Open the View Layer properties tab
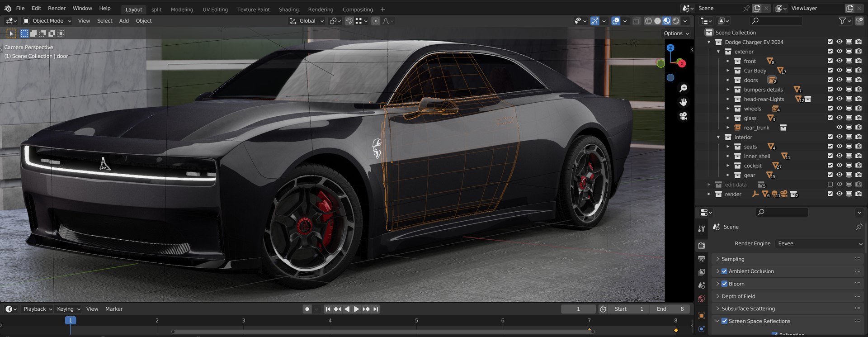Screen dimensions: 868x337 coord(701,272)
